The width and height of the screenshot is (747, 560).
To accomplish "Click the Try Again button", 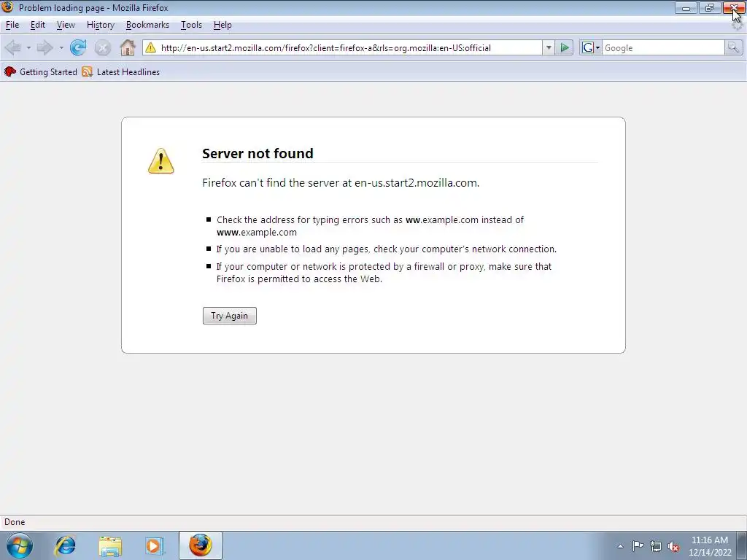I will point(230,316).
